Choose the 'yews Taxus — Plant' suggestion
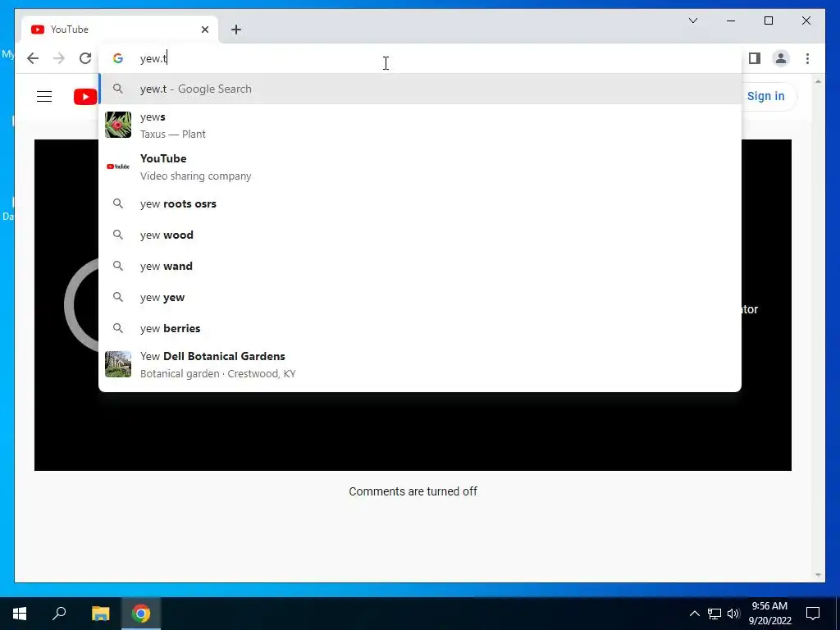The height and width of the screenshot is (630, 840). coord(420,125)
